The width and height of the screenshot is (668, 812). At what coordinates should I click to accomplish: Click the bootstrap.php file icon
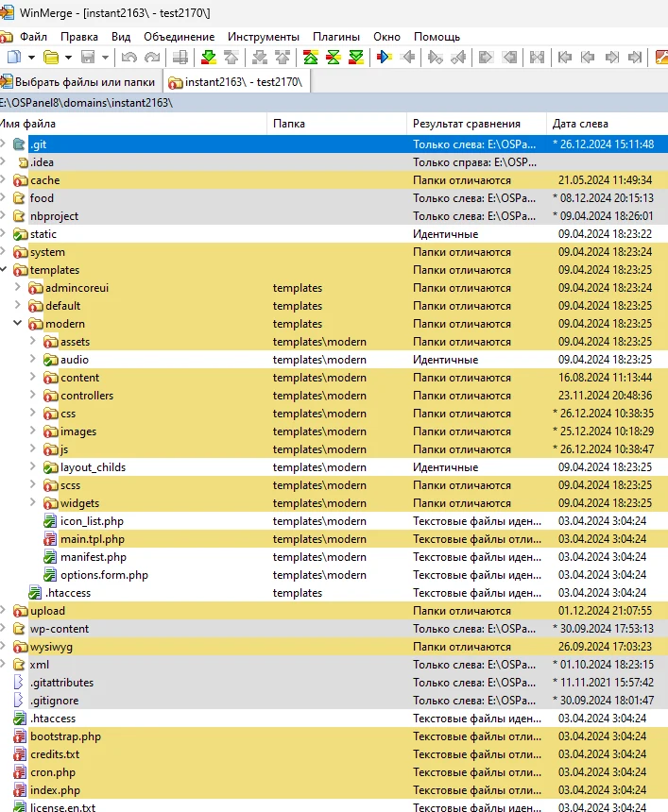coord(20,736)
